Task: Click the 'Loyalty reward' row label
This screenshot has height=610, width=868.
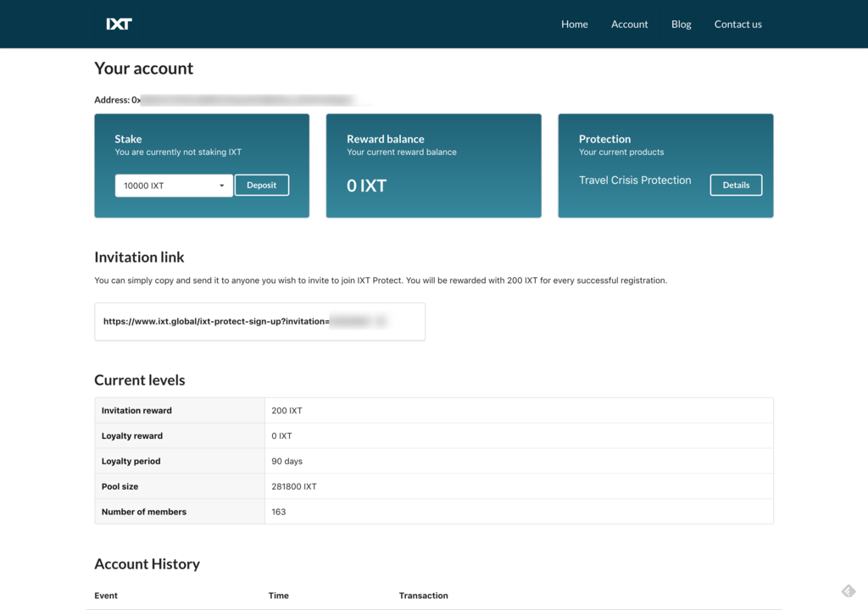Action: point(131,436)
